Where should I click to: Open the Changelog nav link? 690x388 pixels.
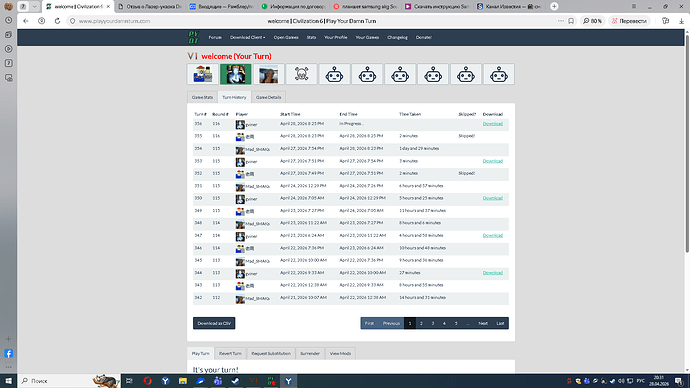click(x=397, y=37)
